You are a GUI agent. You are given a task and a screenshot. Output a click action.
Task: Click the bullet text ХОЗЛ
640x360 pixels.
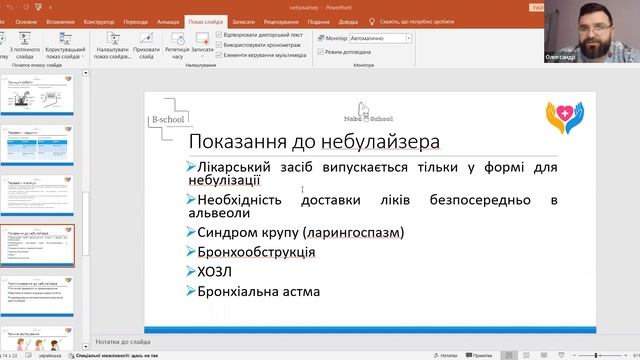pyautogui.click(x=214, y=271)
